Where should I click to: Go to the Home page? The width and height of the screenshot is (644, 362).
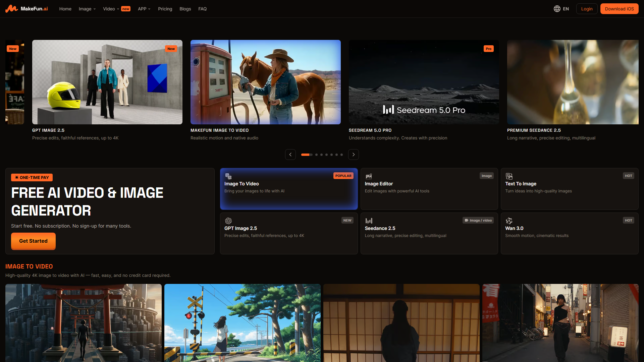[x=65, y=9]
